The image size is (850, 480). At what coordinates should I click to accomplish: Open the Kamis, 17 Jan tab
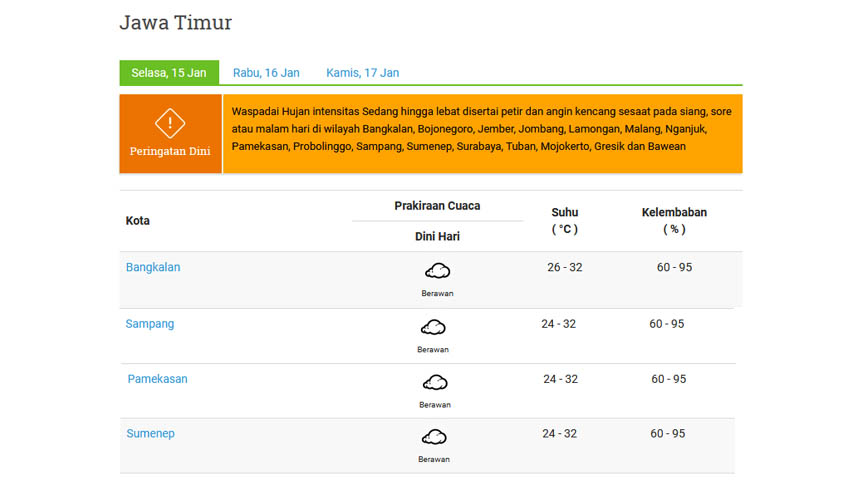(x=363, y=73)
